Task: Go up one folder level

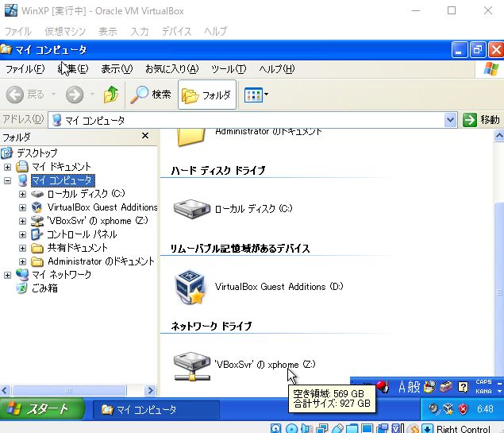Action: click(111, 95)
